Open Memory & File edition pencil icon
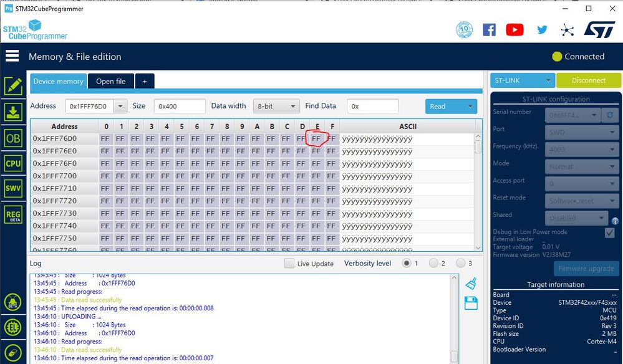Image resolution: width=623 pixels, height=364 pixels. tap(13, 86)
